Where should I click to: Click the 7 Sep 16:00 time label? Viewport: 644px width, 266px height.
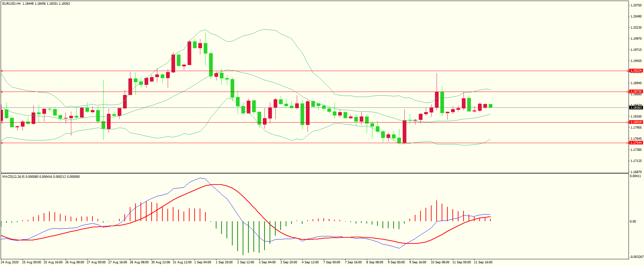click(353, 262)
